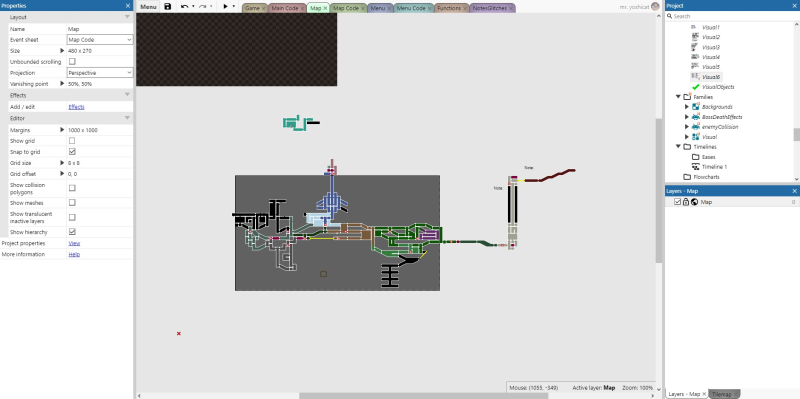This screenshot has width=800, height=399.
Task: Toggle the Snap to grid checkbox
Action: [x=72, y=152]
